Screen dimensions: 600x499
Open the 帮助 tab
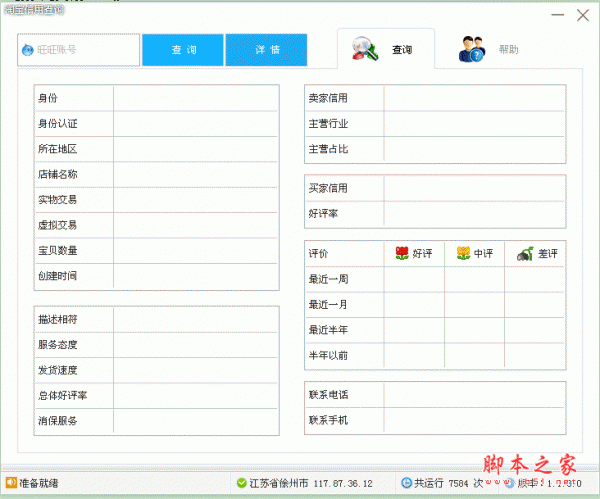488,49
